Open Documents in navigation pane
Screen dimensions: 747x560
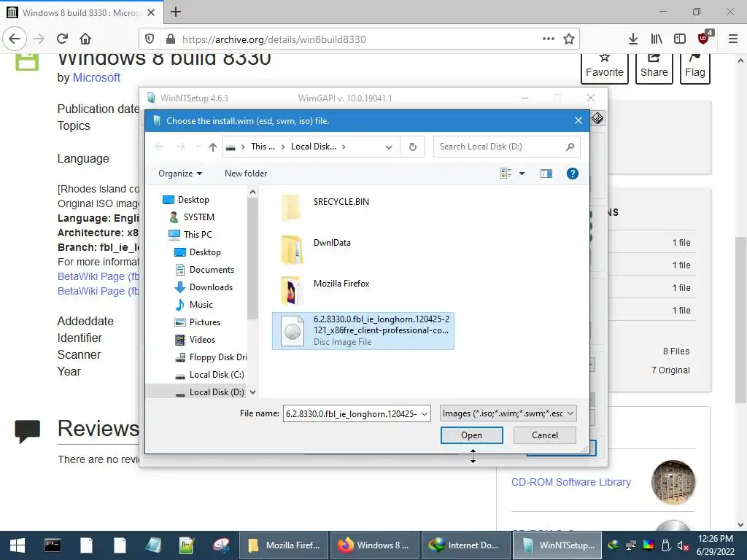point(212,270)
